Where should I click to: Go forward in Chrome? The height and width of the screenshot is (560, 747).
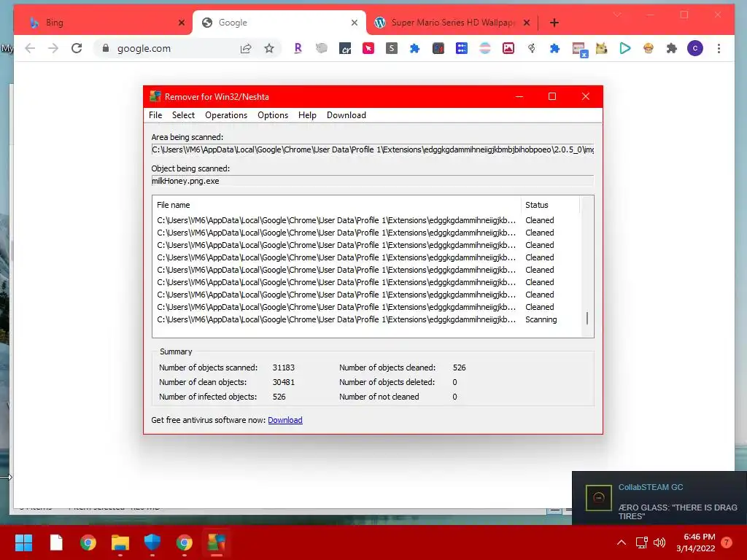click(53, 48)
